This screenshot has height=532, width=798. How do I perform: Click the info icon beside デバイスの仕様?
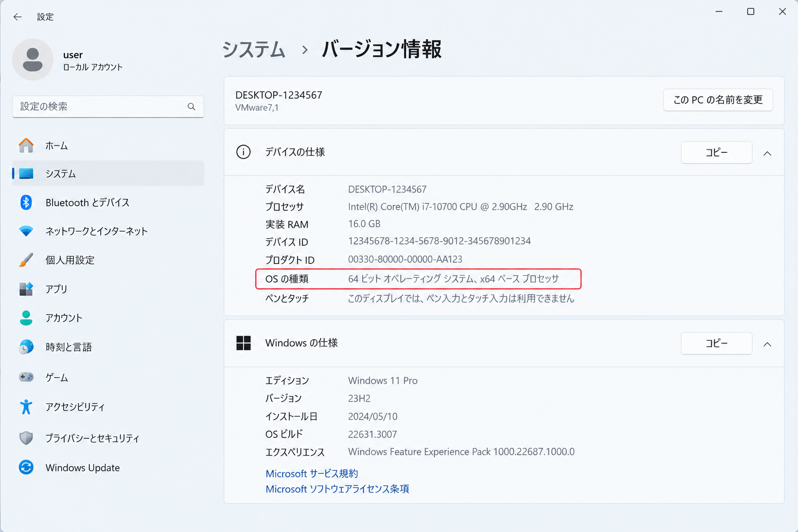coord(243,152)
